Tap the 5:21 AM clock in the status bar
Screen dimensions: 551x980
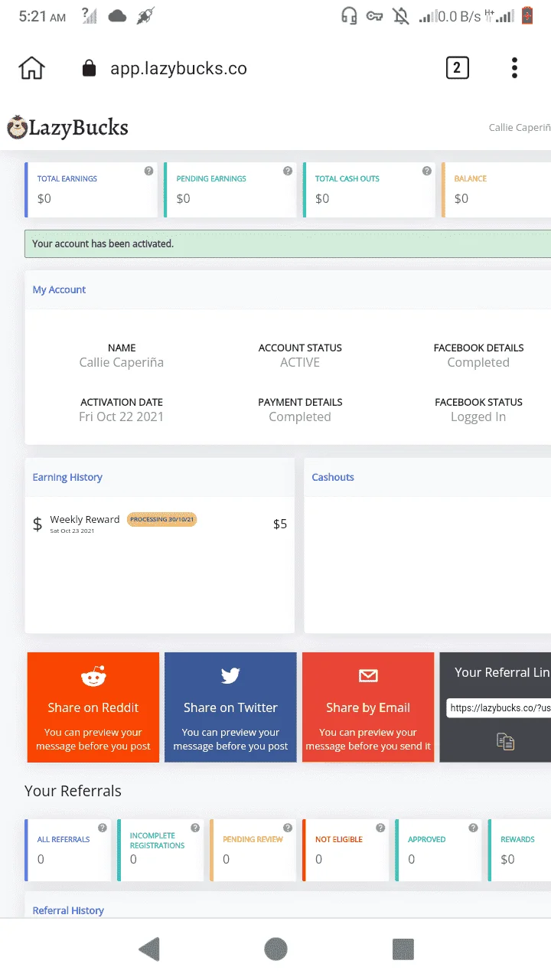tap(43, 16)
